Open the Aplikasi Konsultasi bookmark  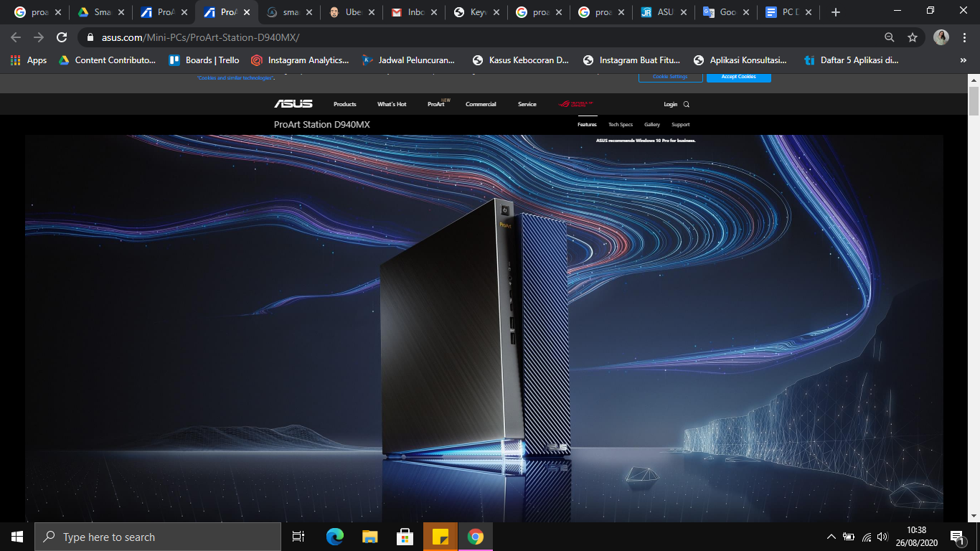pos(740,60)
